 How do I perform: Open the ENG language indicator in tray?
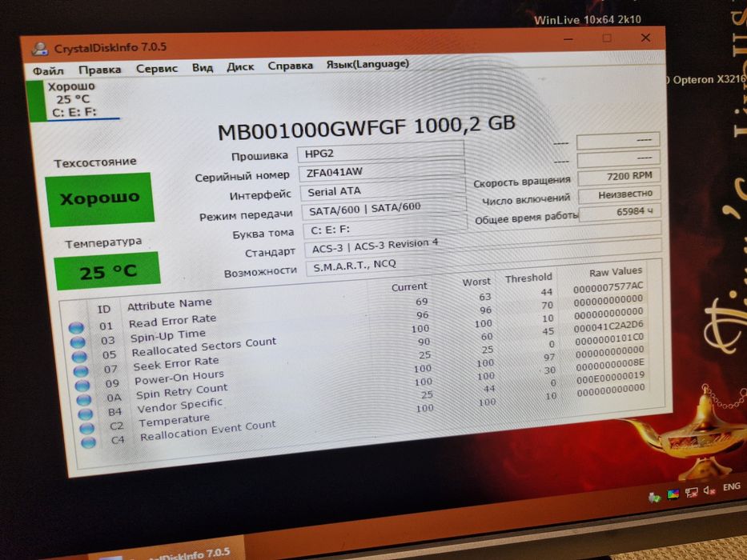pyautogui.click(x=731, y=486)
